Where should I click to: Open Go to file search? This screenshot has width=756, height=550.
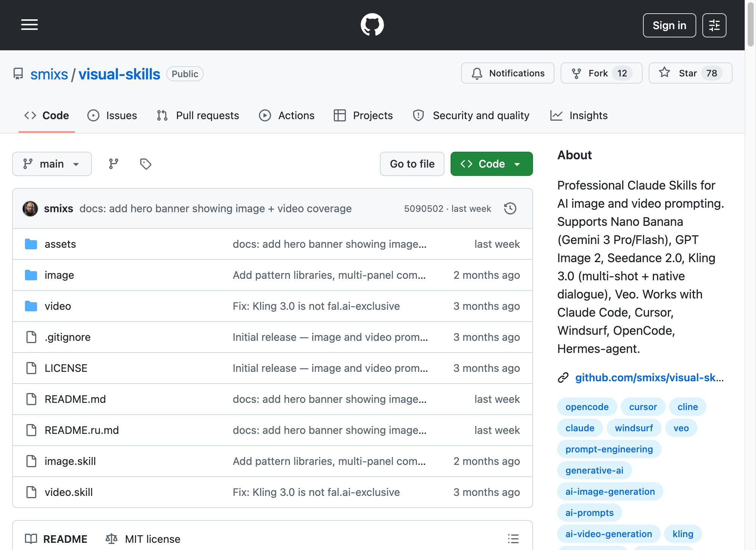412,164
